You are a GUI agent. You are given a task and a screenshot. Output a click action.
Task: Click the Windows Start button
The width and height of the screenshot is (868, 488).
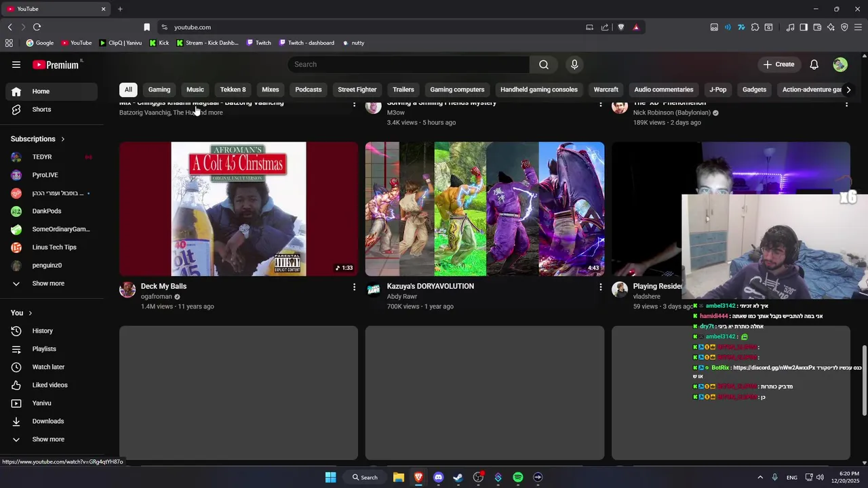pyautogui.click(x=330, y=477)
